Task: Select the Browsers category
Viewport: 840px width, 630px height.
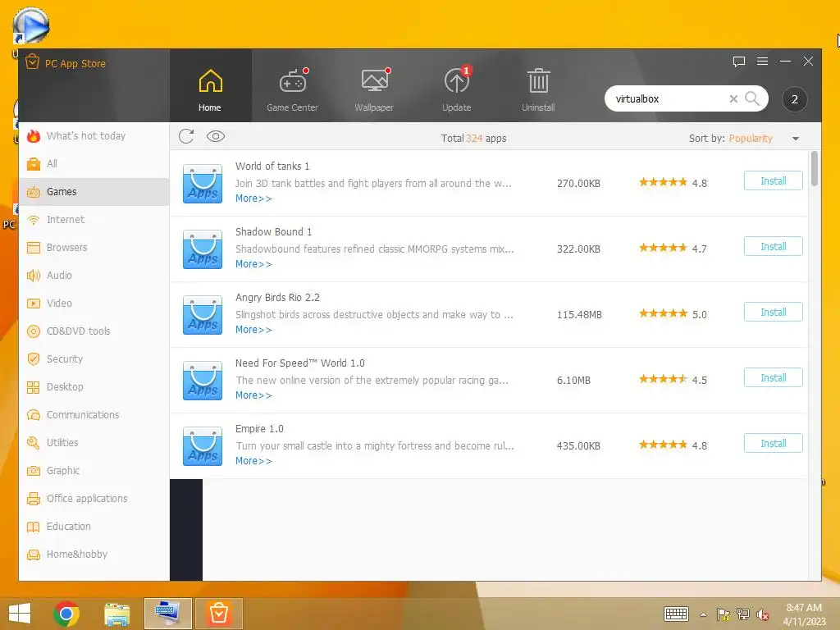Action: point(94,248)
